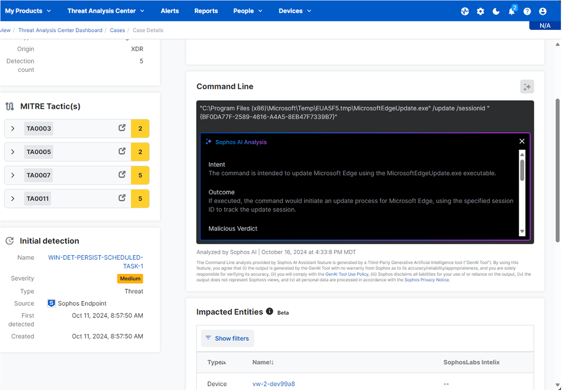Expand the TA0007 tactic row
The image size is (563, 392).
pos(13,175)
